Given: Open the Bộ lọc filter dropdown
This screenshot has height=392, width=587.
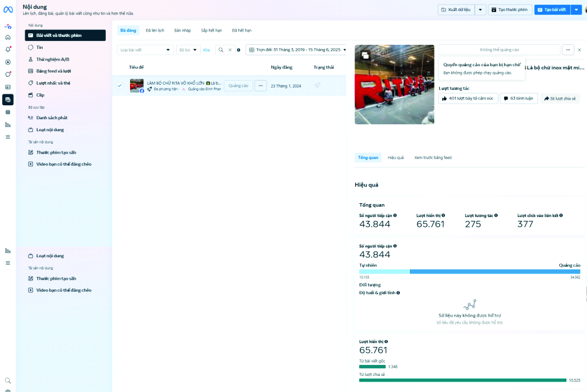Looking at the screenshot, I should coord(188,50).
